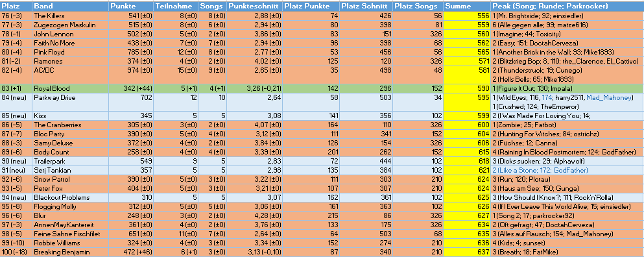
Task: Select the Peak column header
Action: coord(567,6)
